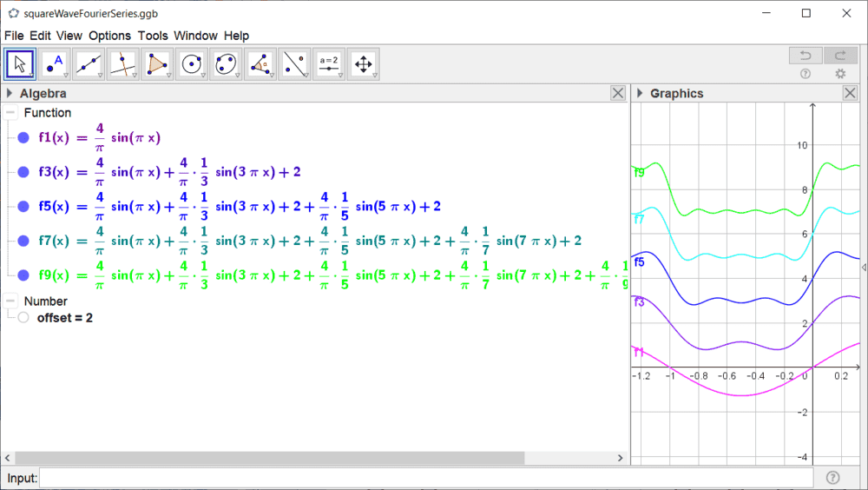Collapse the Function group in Algebra
The image size is (868, 490).
click(10, 113)
